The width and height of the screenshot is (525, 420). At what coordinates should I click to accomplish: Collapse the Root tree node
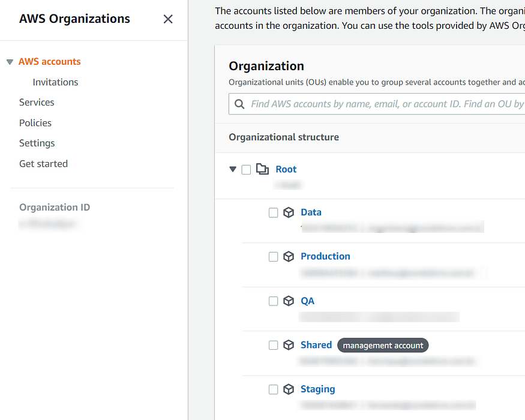point(233,170)
